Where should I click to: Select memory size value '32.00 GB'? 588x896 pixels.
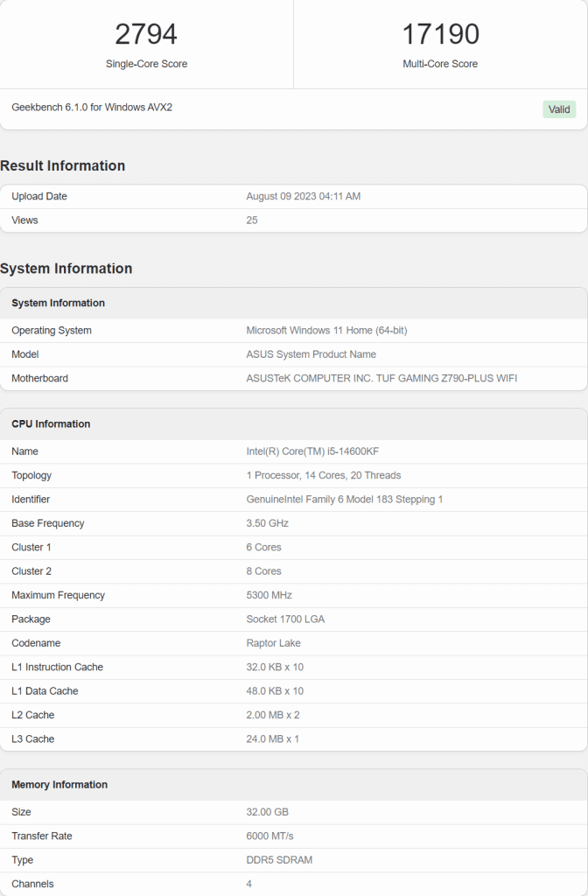[x=268, y=813]
